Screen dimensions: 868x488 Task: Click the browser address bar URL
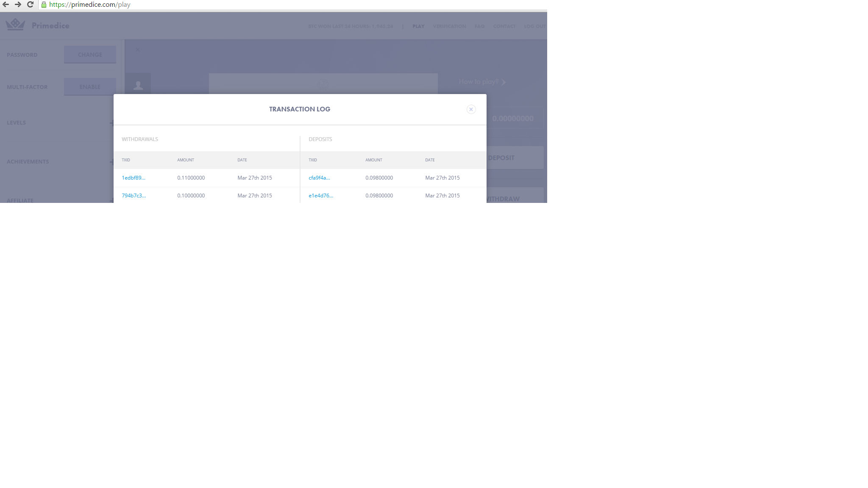pos(90,5)
